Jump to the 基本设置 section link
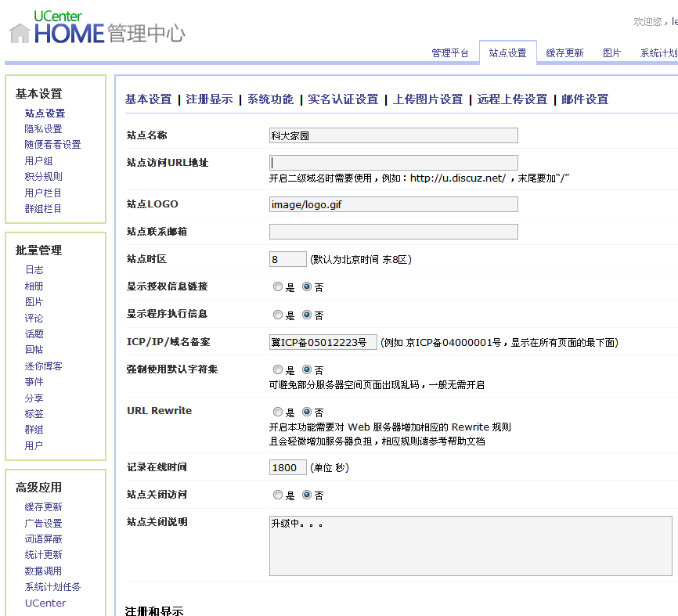Viewport: 678px width, 616px height. tap(148, 99)
